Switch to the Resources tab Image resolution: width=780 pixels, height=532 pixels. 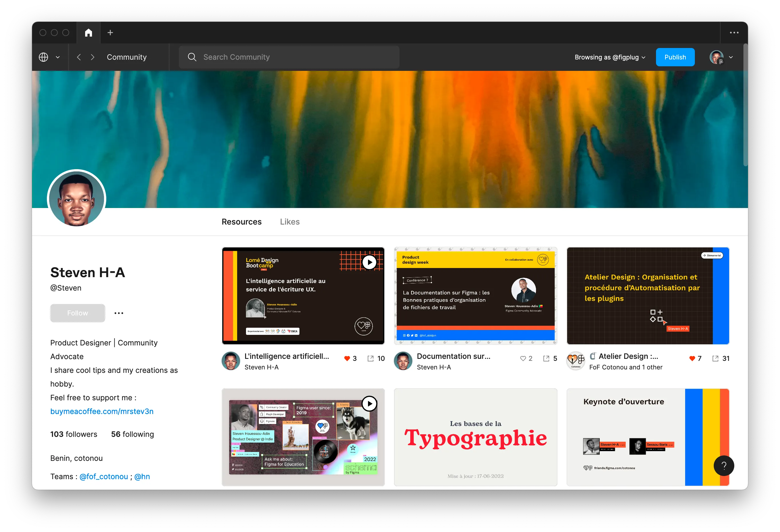pyautogui.click(x=241, y=222)
